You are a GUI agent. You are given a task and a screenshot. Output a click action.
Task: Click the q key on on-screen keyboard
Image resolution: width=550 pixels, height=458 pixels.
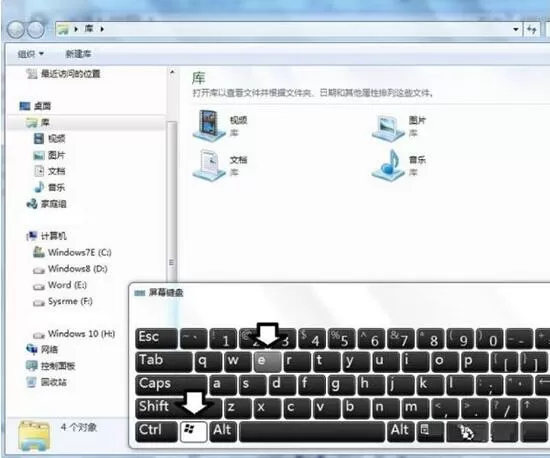[x=208, y=361]
